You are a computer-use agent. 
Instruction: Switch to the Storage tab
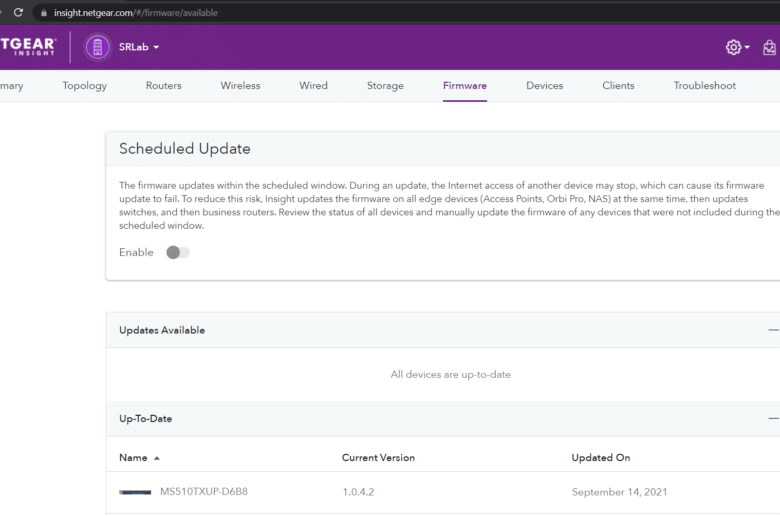[x=385, y=86]
